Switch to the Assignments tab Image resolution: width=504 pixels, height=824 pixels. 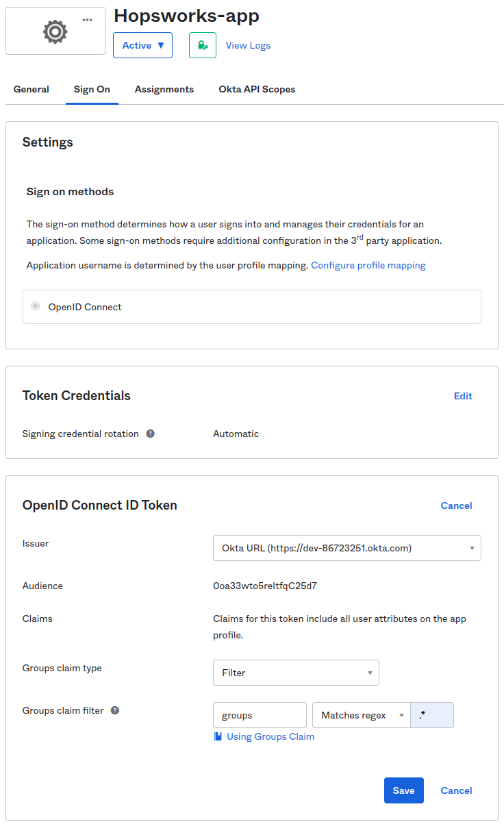pos(164,89)
